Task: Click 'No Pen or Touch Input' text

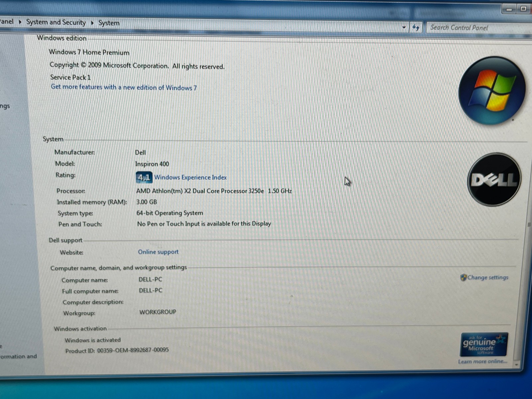Action: [204, 224]
